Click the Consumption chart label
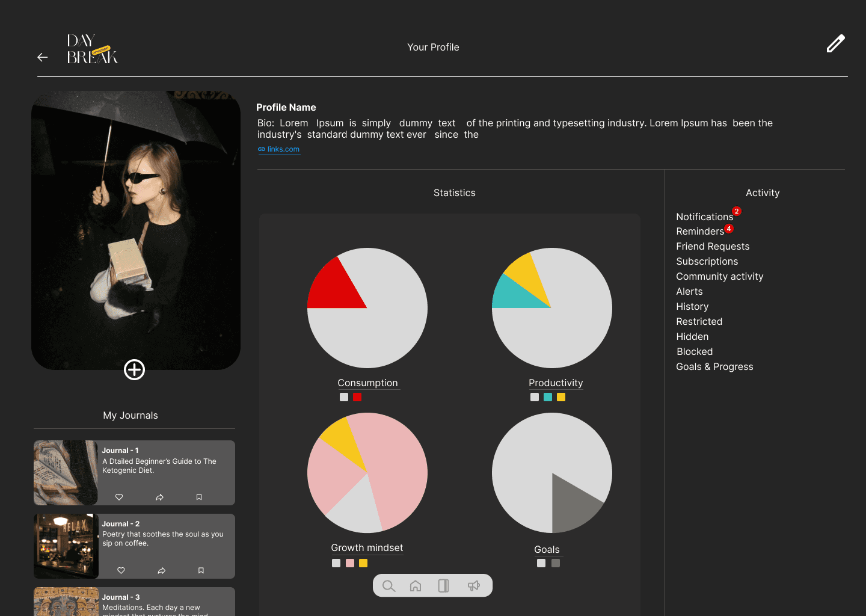The width and height of the screenshot is (866, 616). (x=367, y=383)
